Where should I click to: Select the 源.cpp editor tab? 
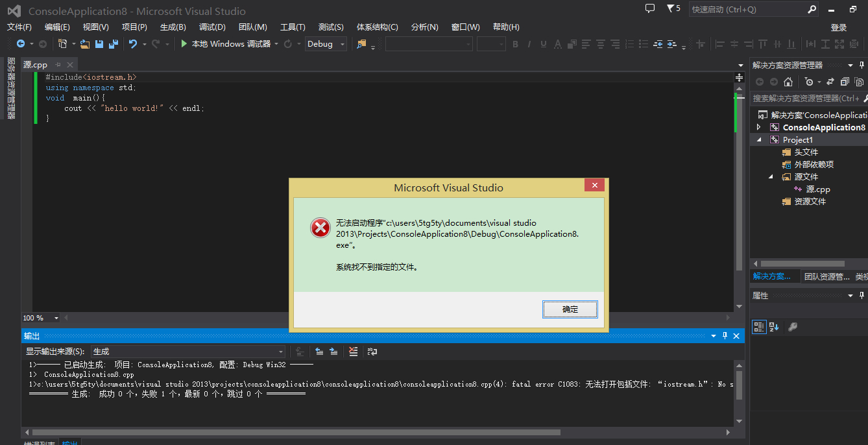(x=36, y=65)
